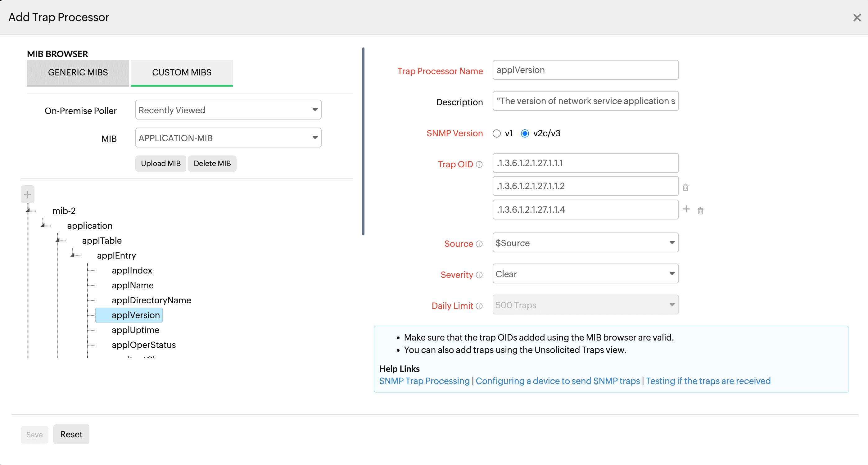This screenshot has width=868, height=465.
Task: Click the plus icon above the MIB tree
Action: click(27, 194)
